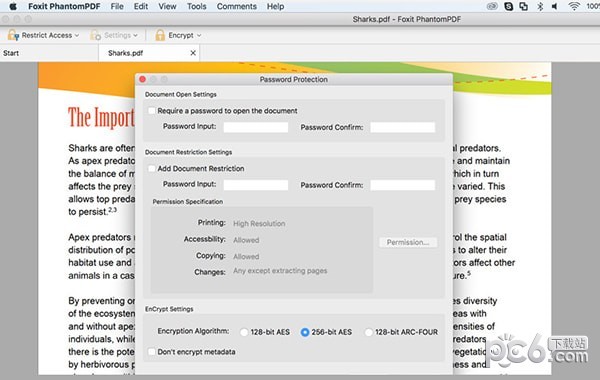The width and height of the screenshot is (600, 380).
Task: Open the Wi-Fi status menu
Action: click(574, 7)
